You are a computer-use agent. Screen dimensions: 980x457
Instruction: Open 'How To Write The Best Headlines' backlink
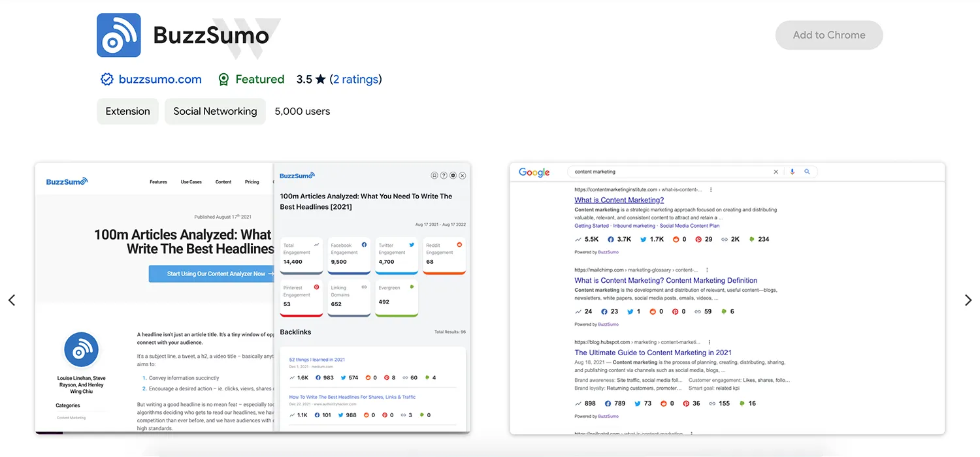[x=352, y=397]
